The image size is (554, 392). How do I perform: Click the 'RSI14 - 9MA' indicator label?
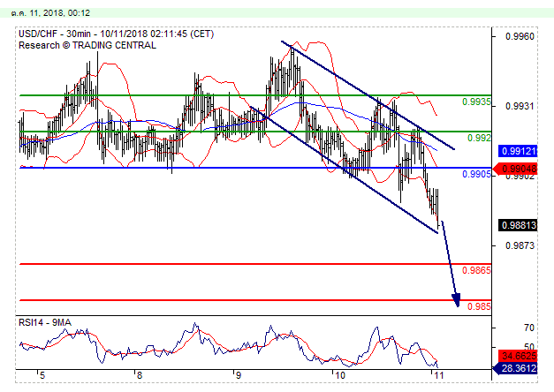tap(45, 322)
